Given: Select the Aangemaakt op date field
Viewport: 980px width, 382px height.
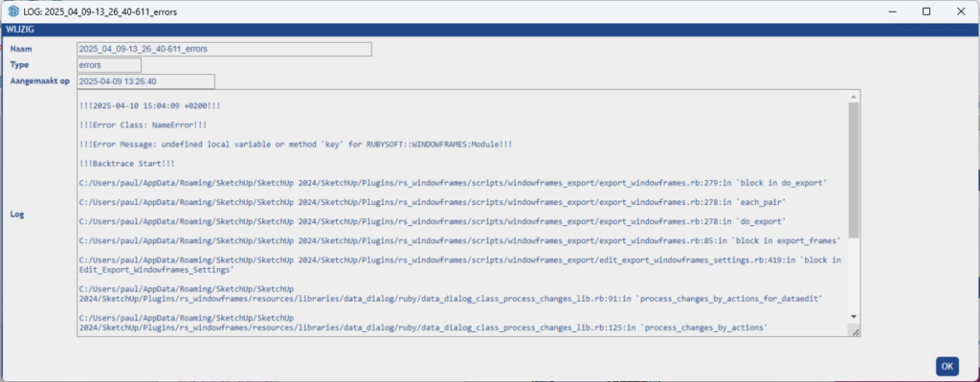Looking at the screenshot, I should pos(145,81).
